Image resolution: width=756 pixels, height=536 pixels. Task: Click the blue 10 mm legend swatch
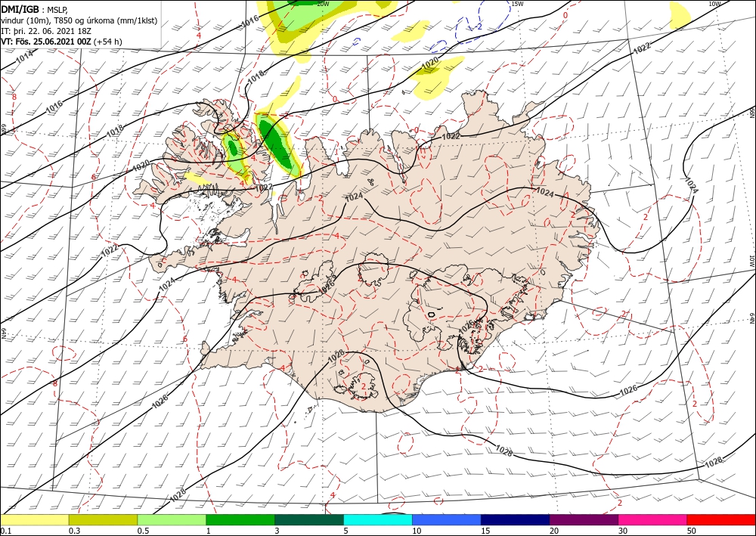click(x=447, y=520)
